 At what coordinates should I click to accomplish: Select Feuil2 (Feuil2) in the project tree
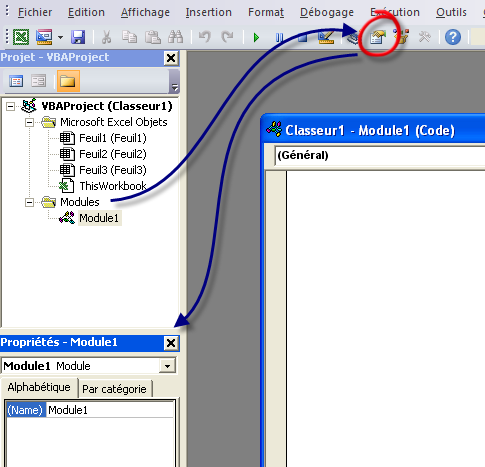coord(113,154)
